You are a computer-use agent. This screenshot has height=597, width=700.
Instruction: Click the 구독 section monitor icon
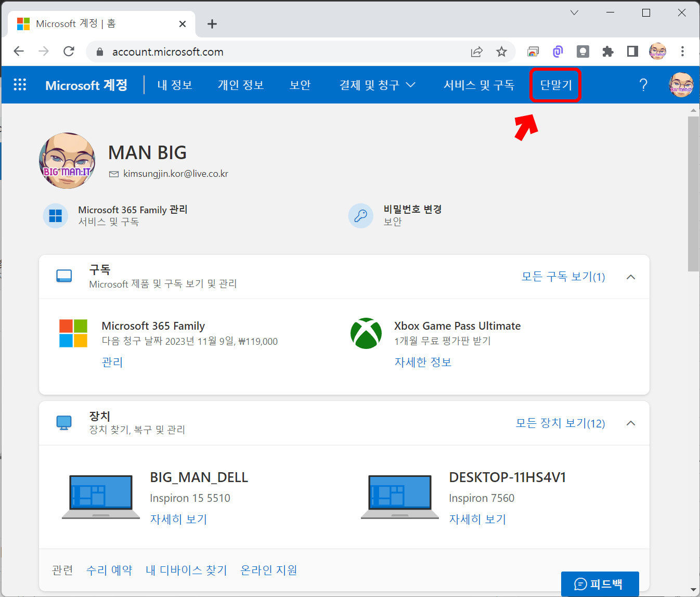64,276
